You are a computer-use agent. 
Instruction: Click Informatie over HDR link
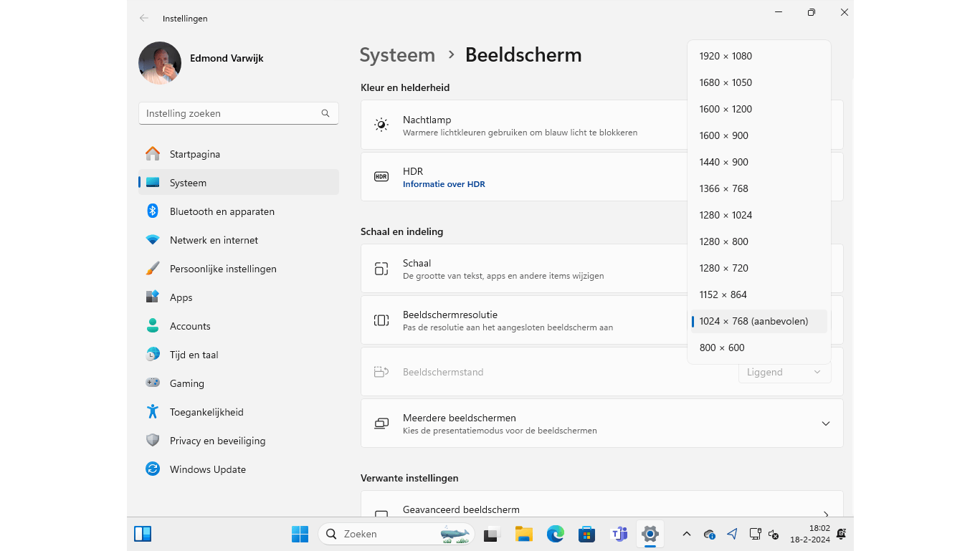(x=444, y=184)
